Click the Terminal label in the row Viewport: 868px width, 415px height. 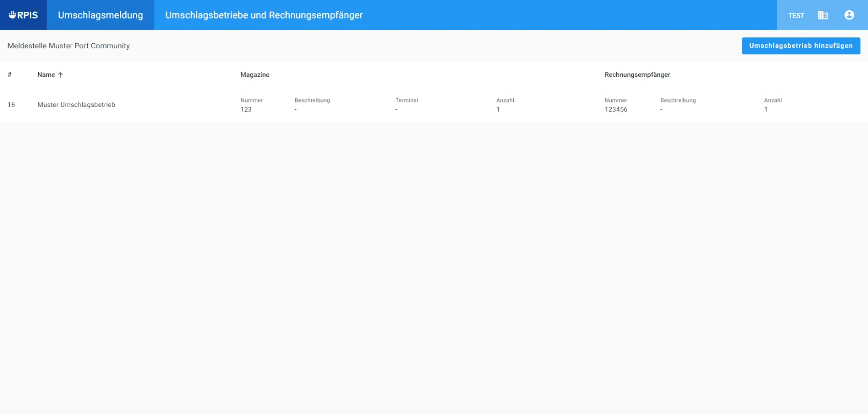click(x=407, y=101)
